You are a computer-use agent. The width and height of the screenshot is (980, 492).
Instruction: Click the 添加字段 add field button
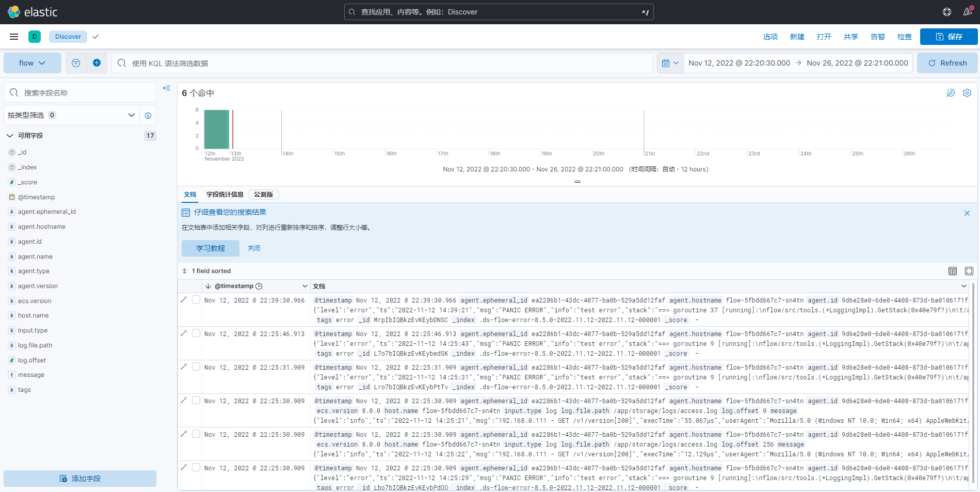coord(80,479)
